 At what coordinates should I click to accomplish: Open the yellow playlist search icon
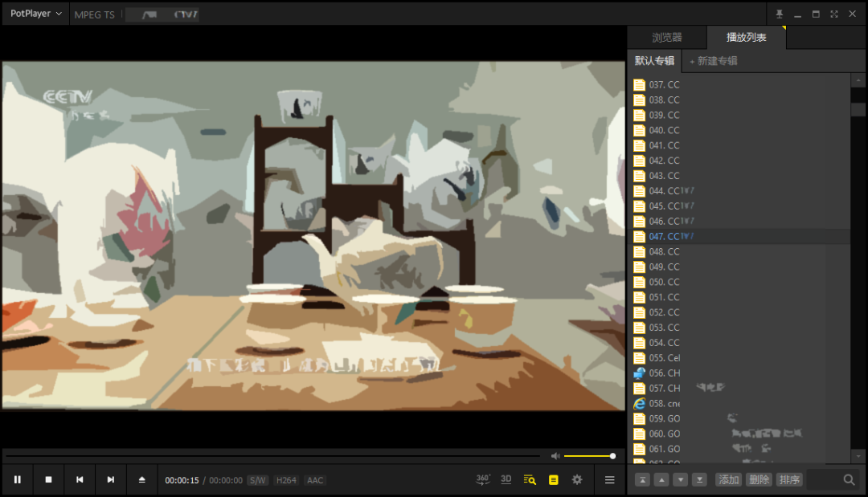click(529, 480)
